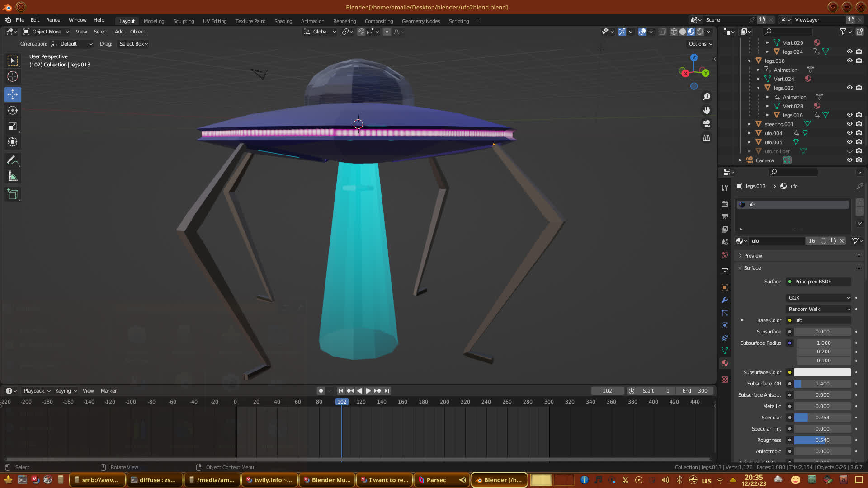
Task: Toggle visibility of steering.001 object
Action: (849, 124)
